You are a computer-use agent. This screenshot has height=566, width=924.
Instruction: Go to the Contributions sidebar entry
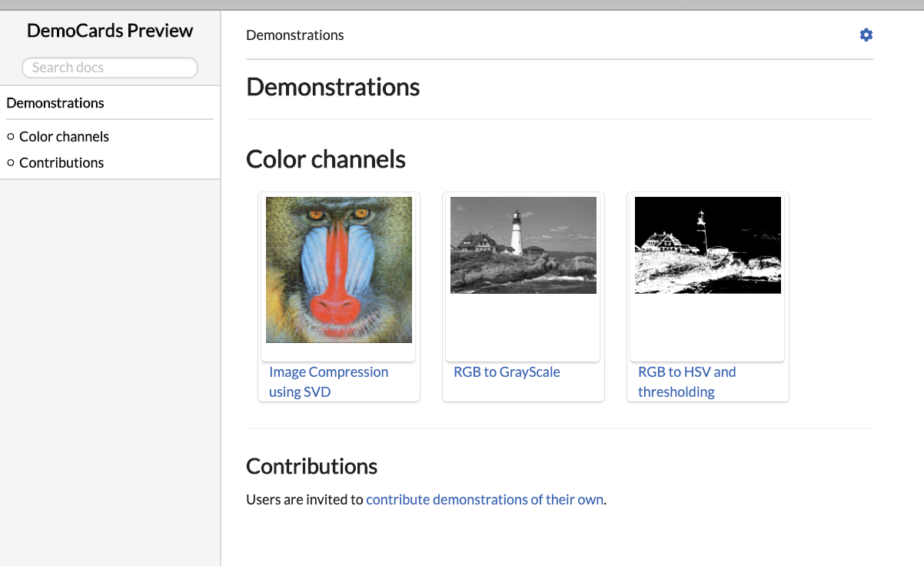[61, 163]
